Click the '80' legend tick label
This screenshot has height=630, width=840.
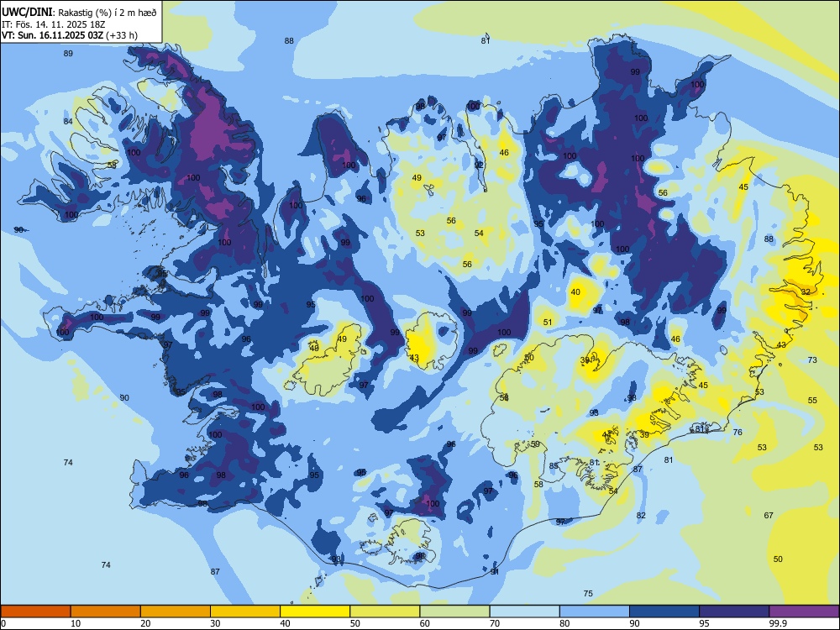point(564,623)
